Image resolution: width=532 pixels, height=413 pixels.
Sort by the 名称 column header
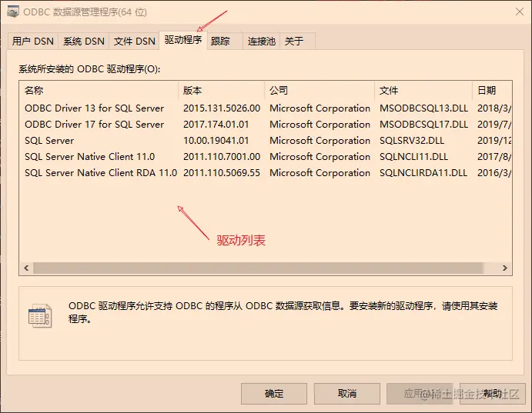click(x=99, y=91)
